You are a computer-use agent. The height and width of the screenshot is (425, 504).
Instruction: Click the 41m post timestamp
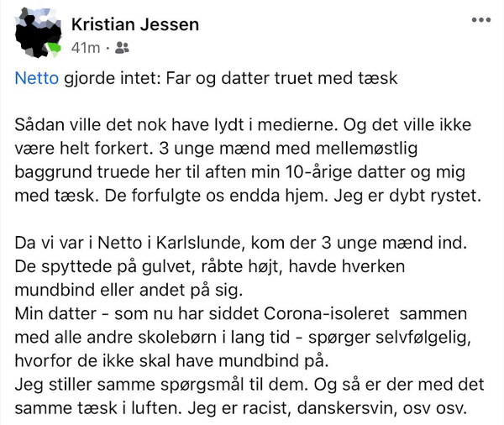[x=86, y=48]
